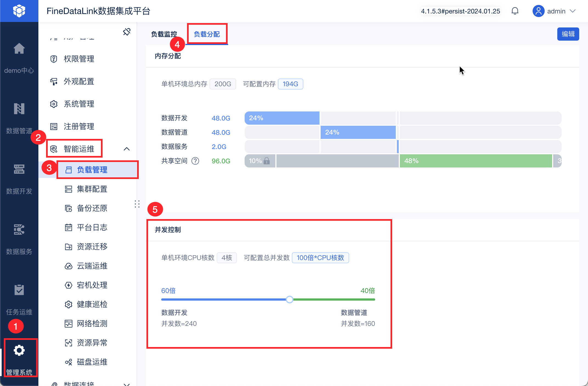Open the 数据开发 sidebar icon
Viewport: 588px width, 386px height.
tap(19, 169)
